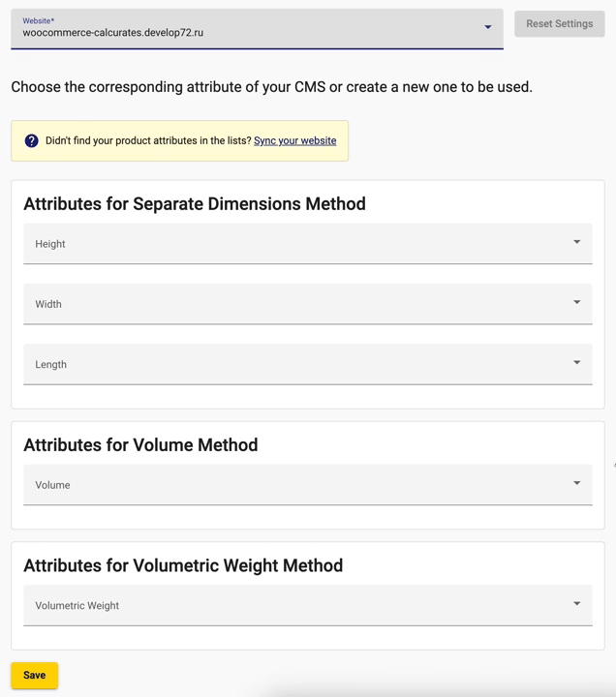Open the Volume attribute select field
This screenshot has height=697, width=616.
click(308, 485)
